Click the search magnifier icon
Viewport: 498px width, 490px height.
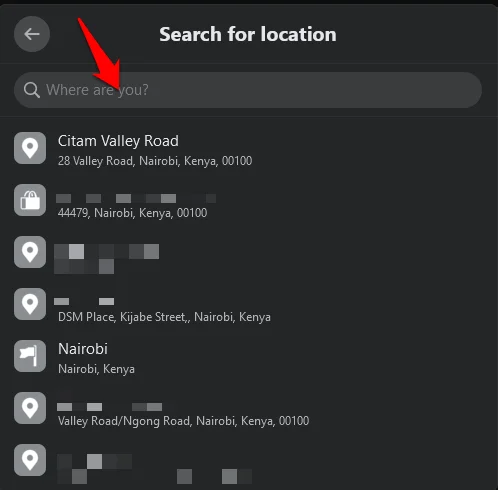32,90
